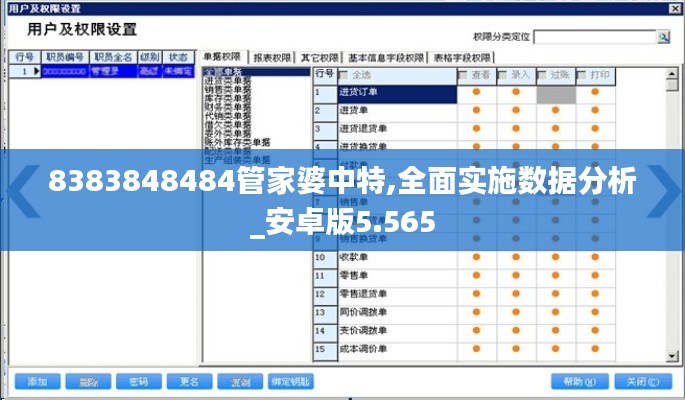
Task: Toggle 录入 permission for 进货订单
Action: click(x=516, y=92)
